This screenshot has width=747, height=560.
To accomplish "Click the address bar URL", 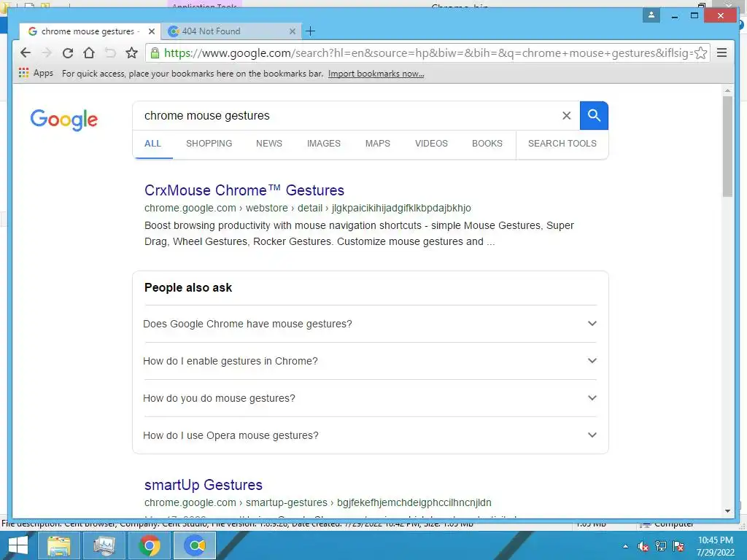I will pyautogui.click(x=427, y=52).
